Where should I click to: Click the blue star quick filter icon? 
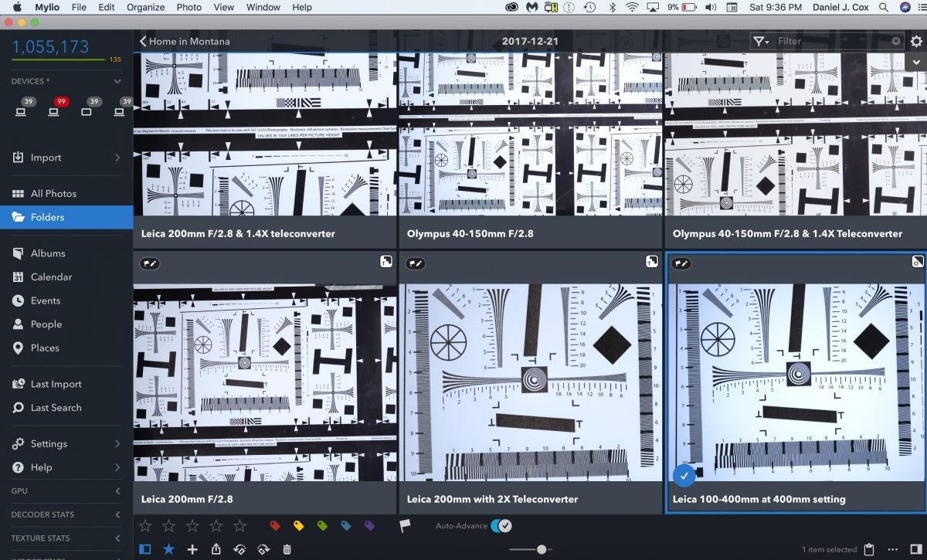pos(168,549)
